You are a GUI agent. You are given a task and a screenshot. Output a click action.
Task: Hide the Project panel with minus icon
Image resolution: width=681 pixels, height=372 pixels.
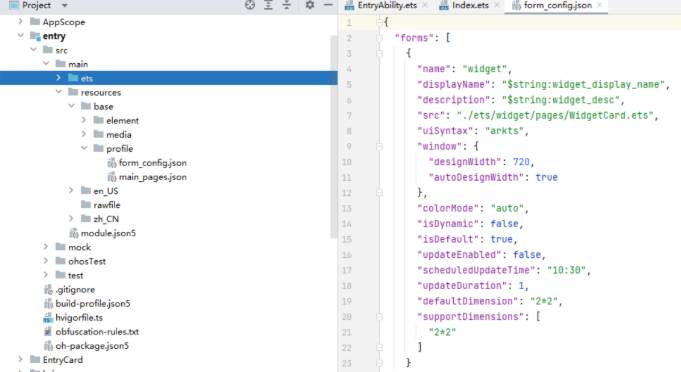(x=328, y=5)
